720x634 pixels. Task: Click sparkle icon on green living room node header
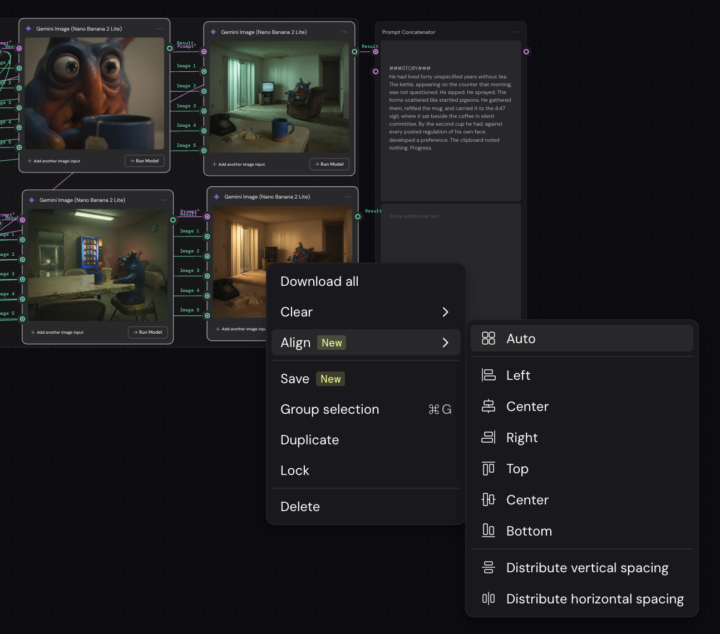(214, 32)
